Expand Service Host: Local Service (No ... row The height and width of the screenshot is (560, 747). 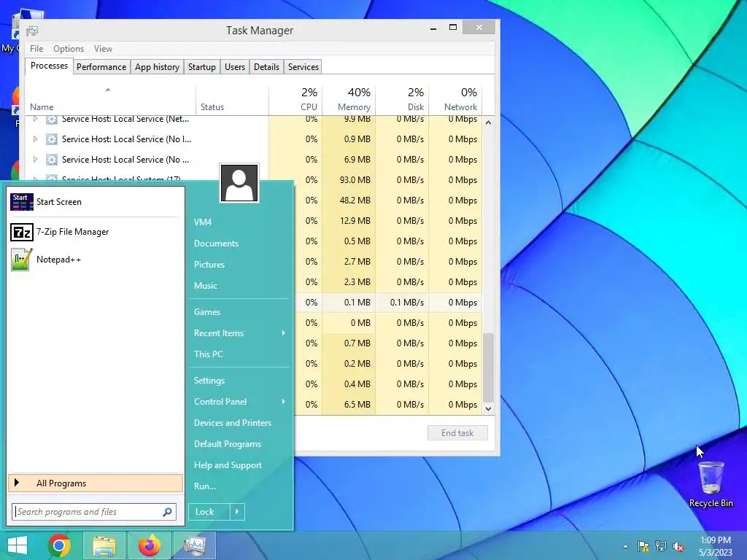tap(35, 160)
